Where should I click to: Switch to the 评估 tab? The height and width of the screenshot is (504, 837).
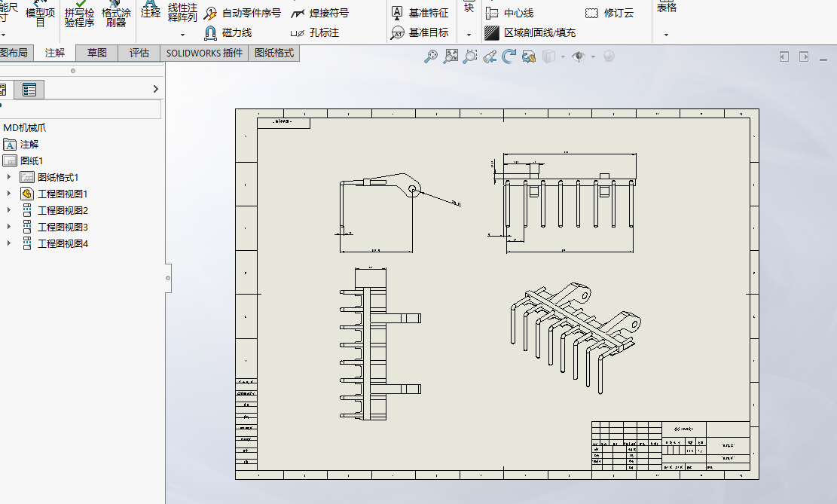coord(139,53)
